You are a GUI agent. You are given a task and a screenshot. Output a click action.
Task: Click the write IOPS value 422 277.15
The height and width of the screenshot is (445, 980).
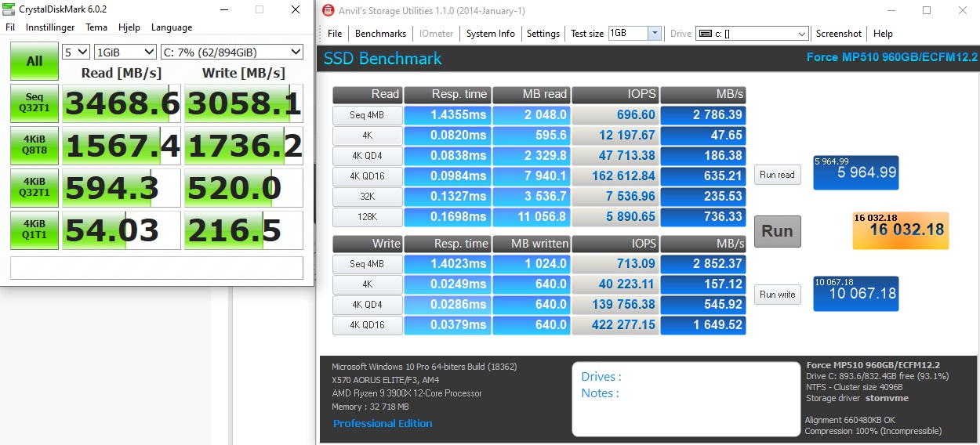[x=615, y=325]
